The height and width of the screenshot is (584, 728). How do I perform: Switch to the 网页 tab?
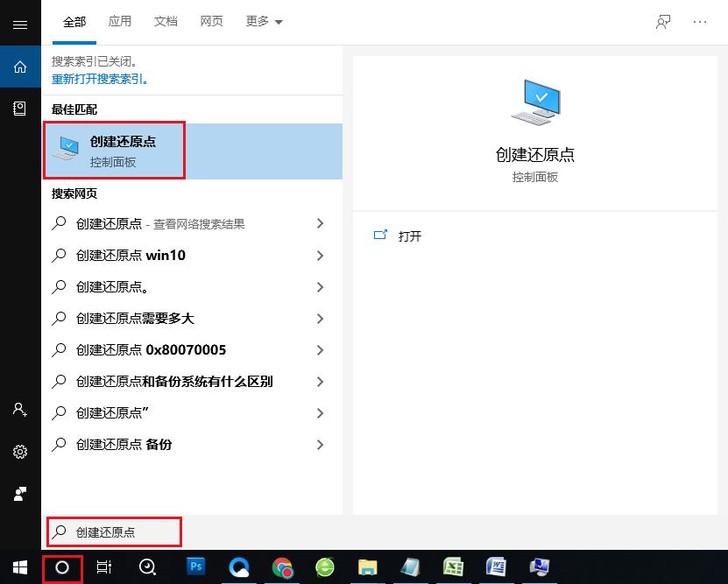(211, 21)
